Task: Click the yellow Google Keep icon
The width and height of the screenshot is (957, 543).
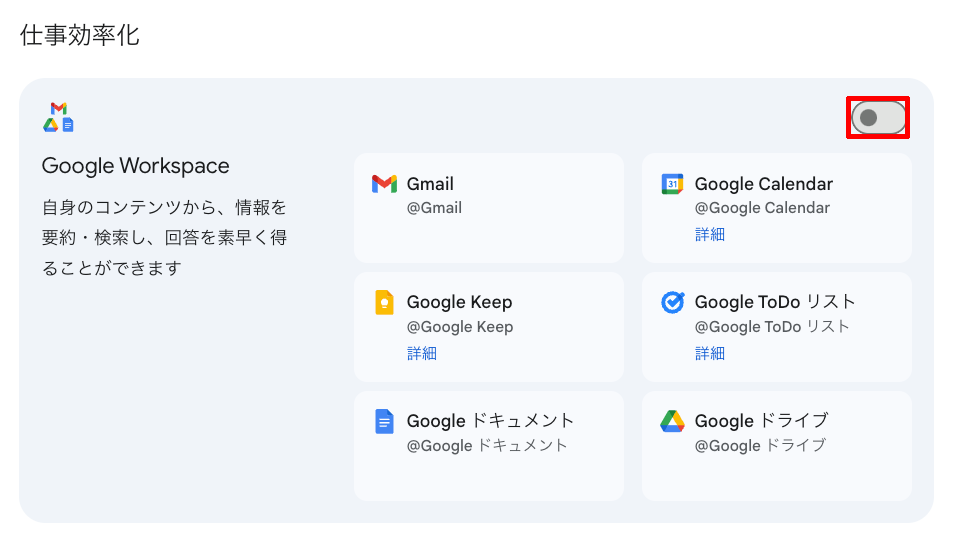Action: click(384, 302)
